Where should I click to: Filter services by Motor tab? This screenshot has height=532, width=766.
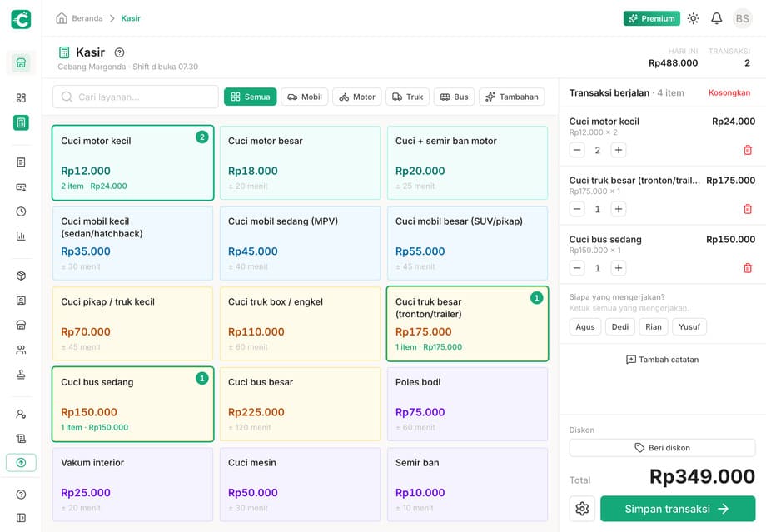357,97
